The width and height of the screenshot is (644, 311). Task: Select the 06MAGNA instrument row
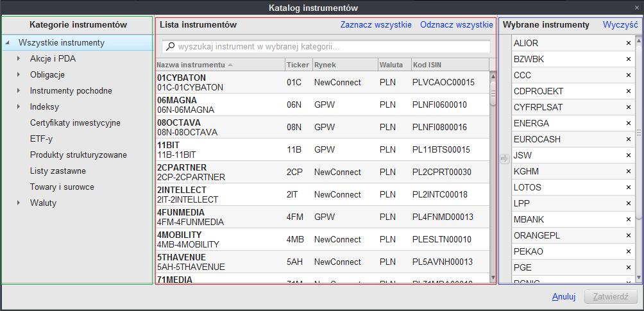tap(323, 105)
